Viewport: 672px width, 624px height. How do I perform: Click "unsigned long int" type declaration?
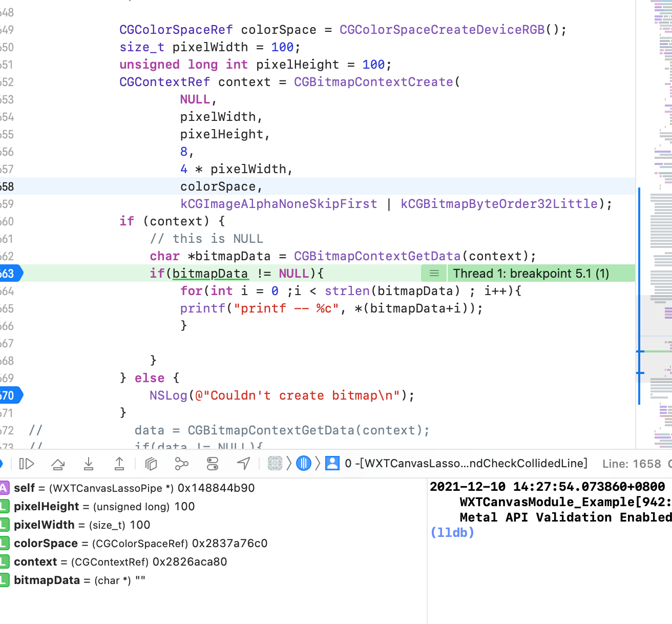tap(183, 65)
